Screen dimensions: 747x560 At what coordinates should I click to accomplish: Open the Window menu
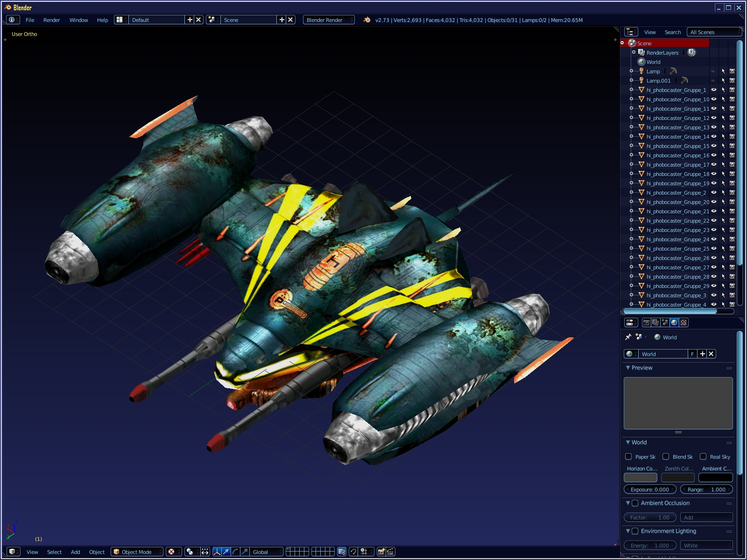(x=79, y=20)
